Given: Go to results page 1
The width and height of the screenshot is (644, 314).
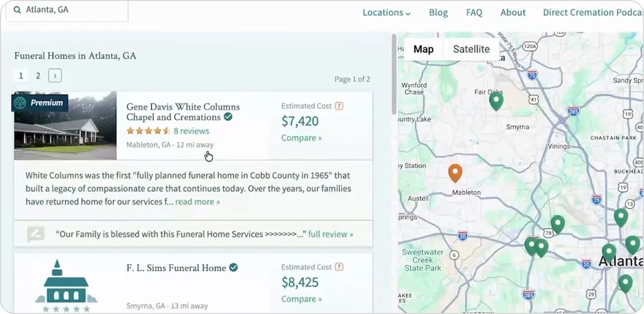Looking at the screenshot, I should click(x=21, y=75).
